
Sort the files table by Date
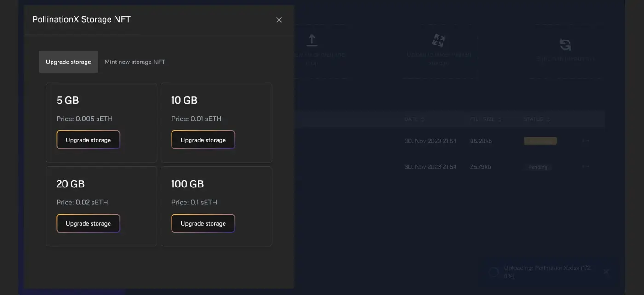pos(414,119)
